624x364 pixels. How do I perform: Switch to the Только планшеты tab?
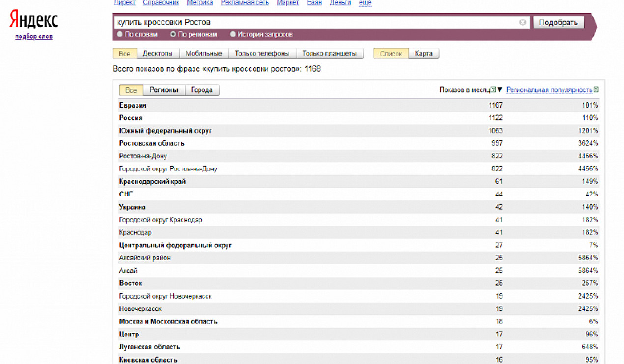coord(329,54)
